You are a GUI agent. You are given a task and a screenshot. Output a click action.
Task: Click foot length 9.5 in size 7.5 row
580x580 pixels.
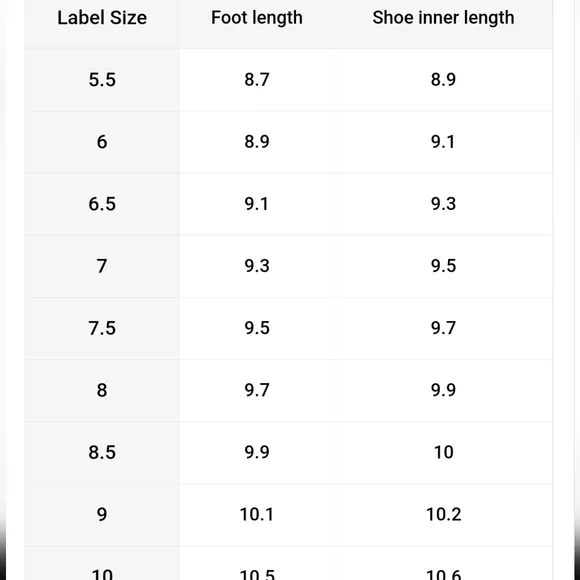click(x=257, y=328)
